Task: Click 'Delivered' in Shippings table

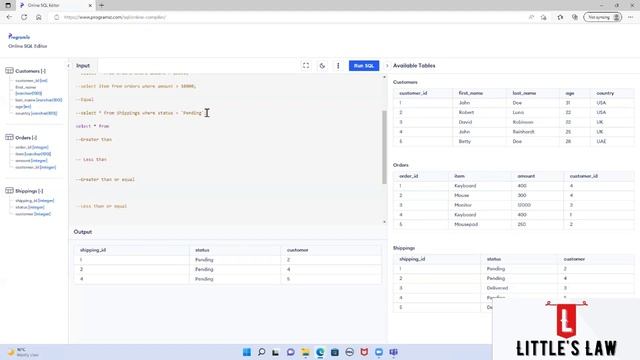Action: pos(497,288)
